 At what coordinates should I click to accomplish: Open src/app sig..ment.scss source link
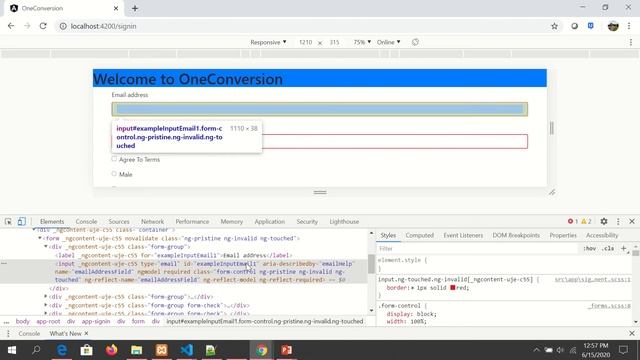(592, 280)
